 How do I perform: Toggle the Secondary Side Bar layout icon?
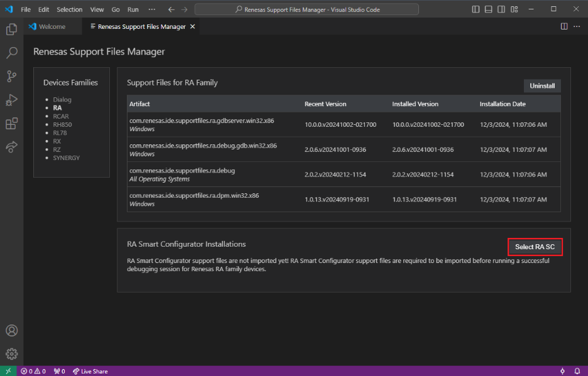pos(503,9)
